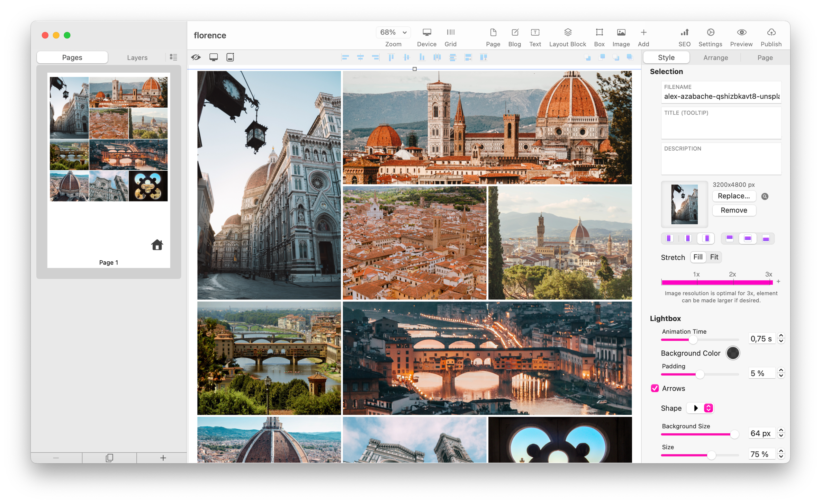
Task: Open the Add elements menu
Action: pos(643,37)
